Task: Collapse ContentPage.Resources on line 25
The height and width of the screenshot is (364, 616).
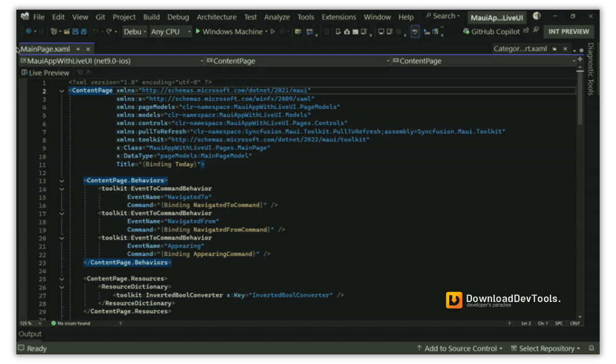Action: click(62, 279)
